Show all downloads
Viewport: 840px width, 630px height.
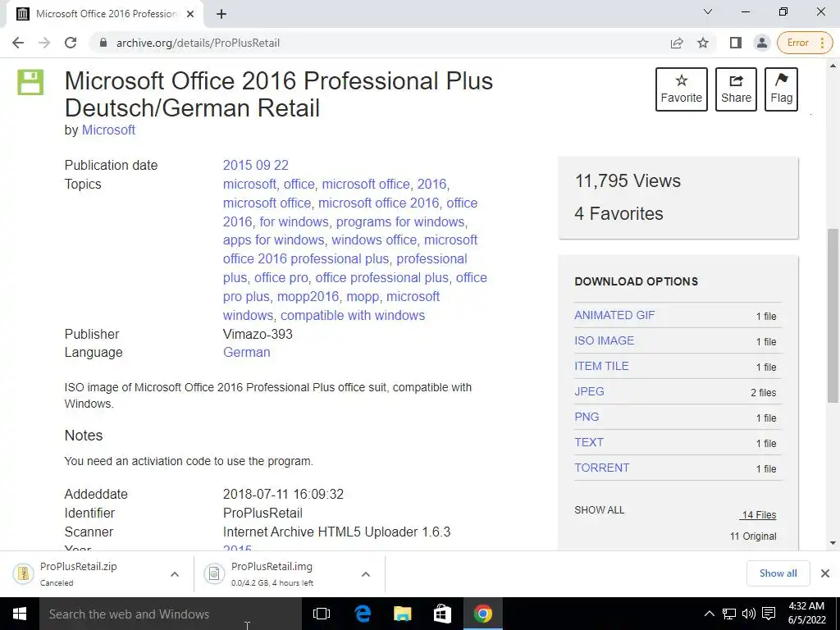click(778, 573)
